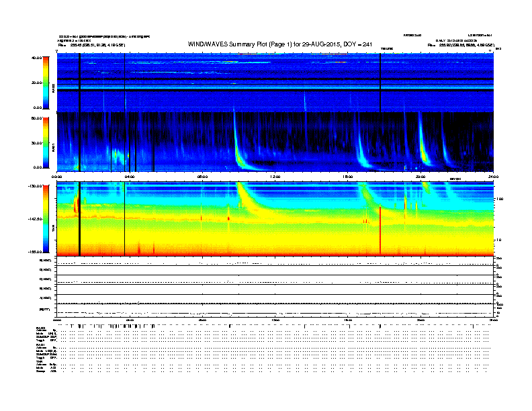Click the 60.00 label on RAD1 colorbar

tap(36, 118)
